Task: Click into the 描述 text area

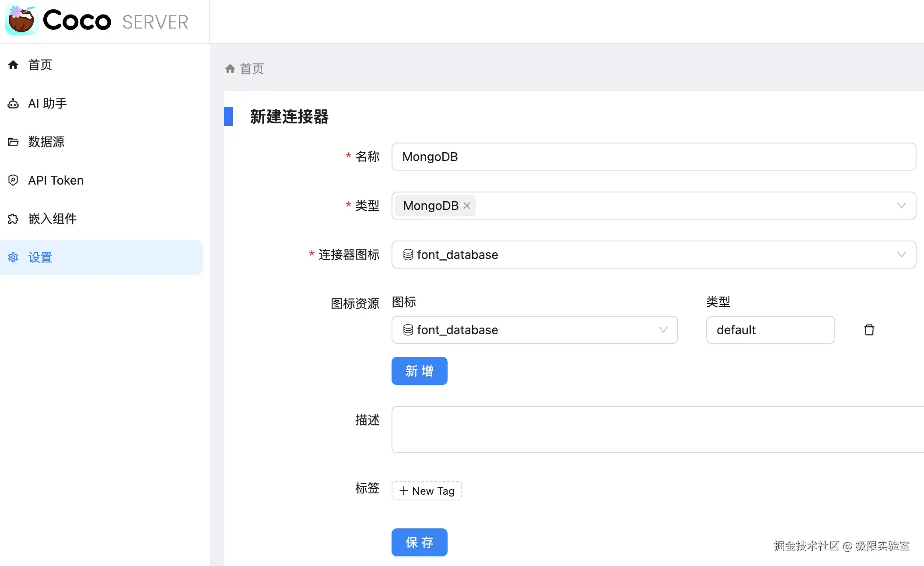Action: coord(656,430)
